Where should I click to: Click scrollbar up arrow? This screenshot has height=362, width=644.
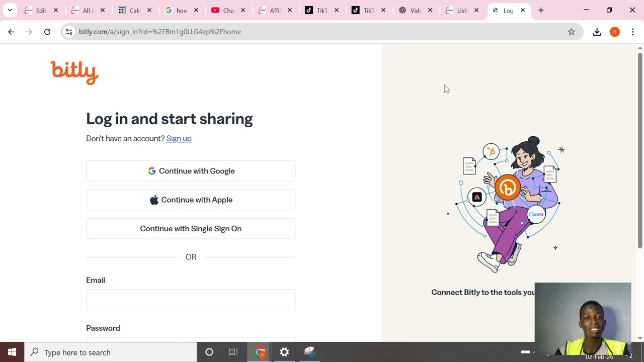(x=640, y=48)
